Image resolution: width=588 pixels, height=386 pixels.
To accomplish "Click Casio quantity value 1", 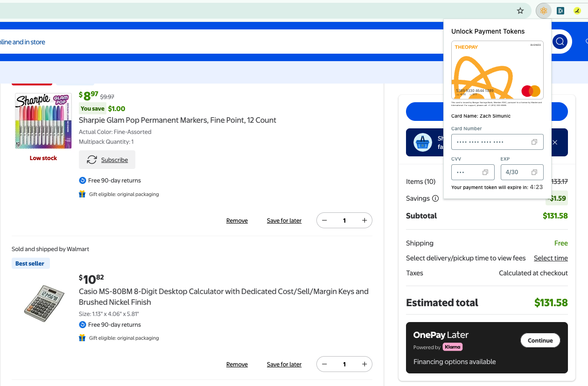I will point(344,364).
